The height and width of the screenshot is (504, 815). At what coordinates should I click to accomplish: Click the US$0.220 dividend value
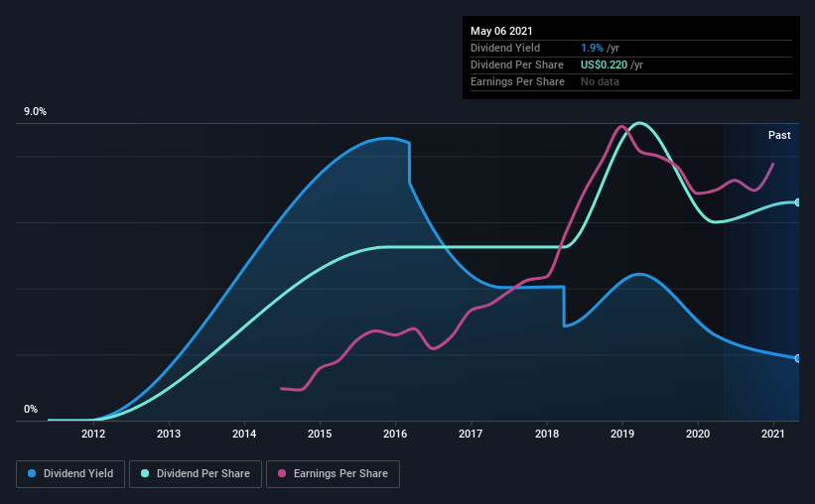coord(604,64)
